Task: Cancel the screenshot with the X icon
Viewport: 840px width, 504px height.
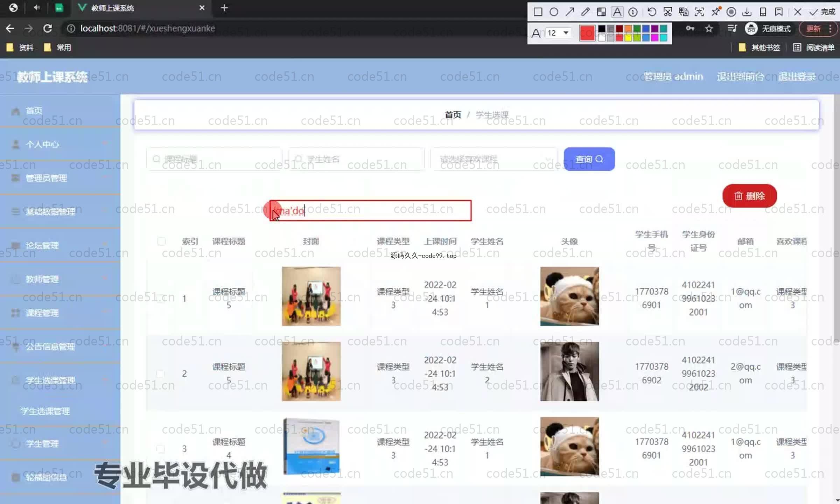Action: 798,12
